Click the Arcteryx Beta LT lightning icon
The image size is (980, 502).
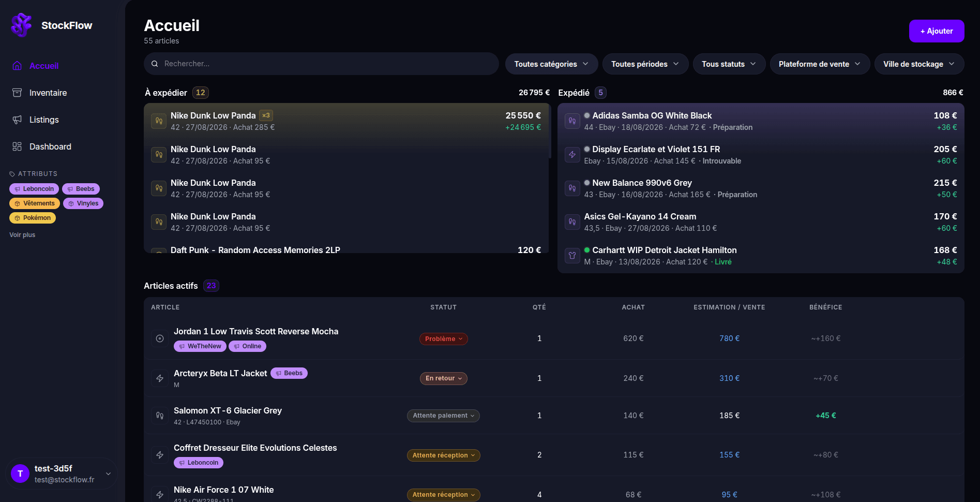[x=160, y=378]
